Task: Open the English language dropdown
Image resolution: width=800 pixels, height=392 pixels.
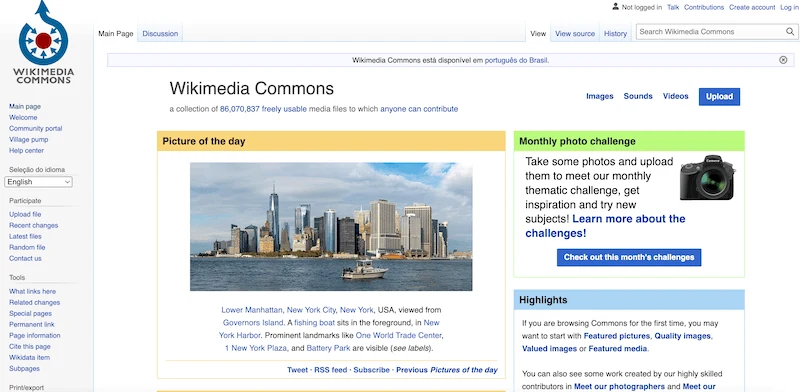Action: pos(38,182)
